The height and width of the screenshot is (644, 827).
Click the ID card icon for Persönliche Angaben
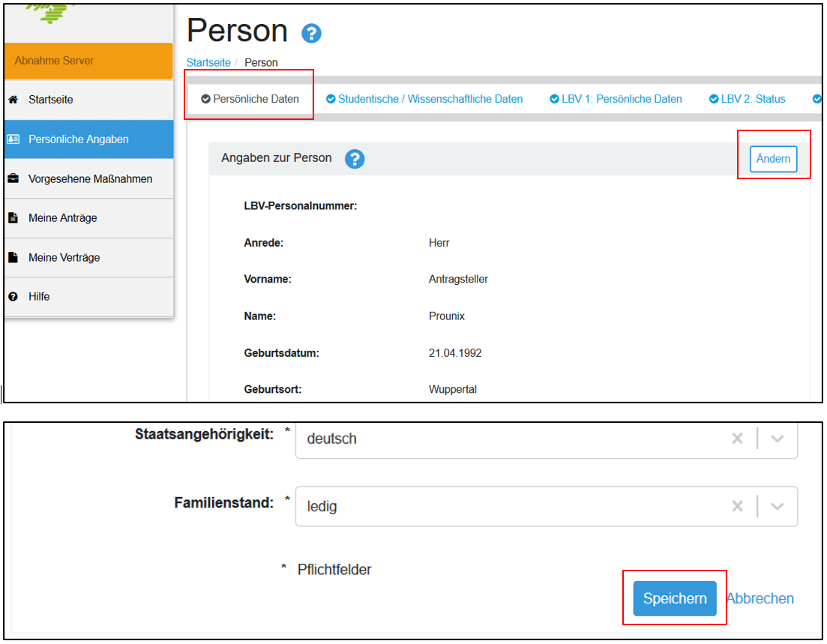(13, 139)
